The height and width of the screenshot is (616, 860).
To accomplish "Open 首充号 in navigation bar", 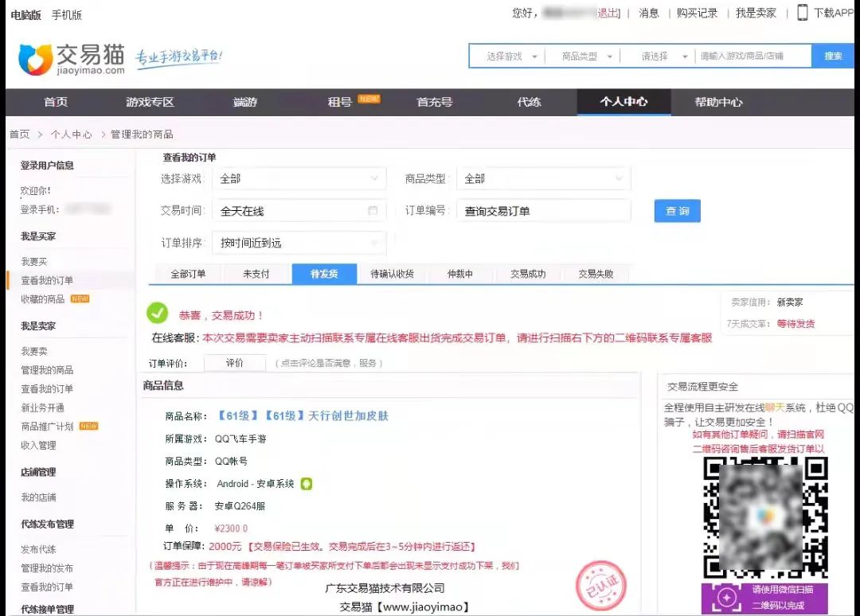I will click(x=435, y=102).
